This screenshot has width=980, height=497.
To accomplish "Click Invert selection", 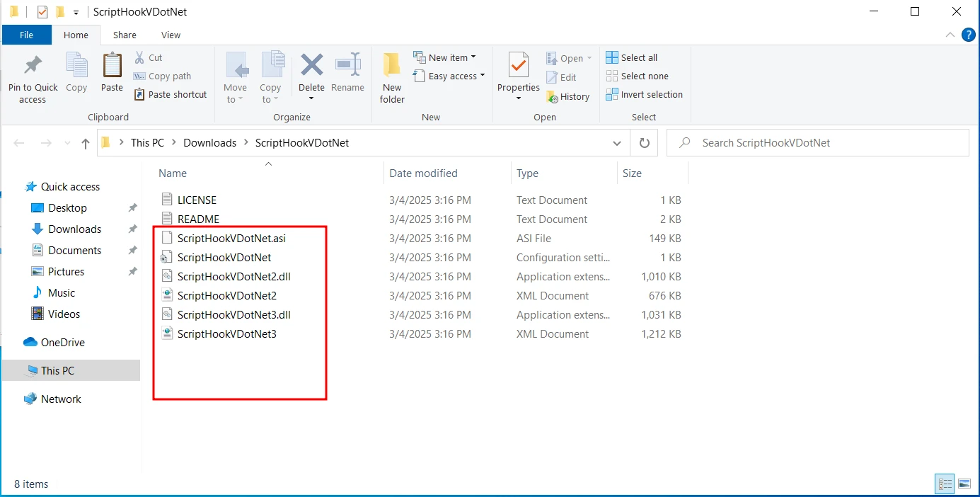I will 645,94.
